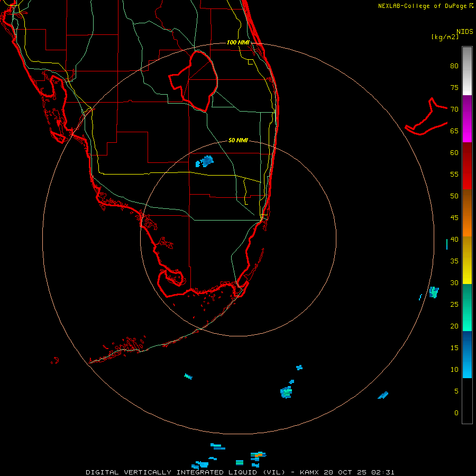Screen dimensions: 476x476
Task: Click the legend value 70
Action: point(454,109)
